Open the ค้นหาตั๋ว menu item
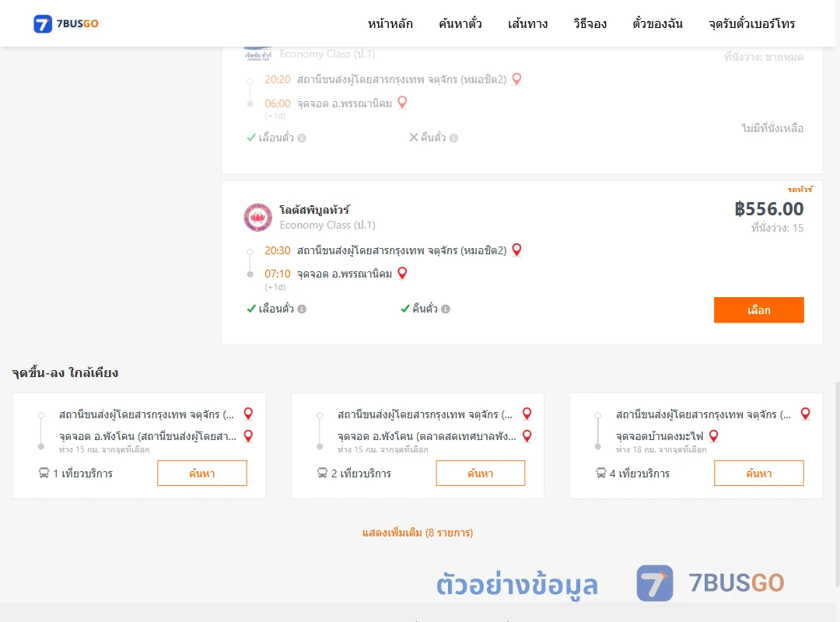 click(x=460, y=23)
